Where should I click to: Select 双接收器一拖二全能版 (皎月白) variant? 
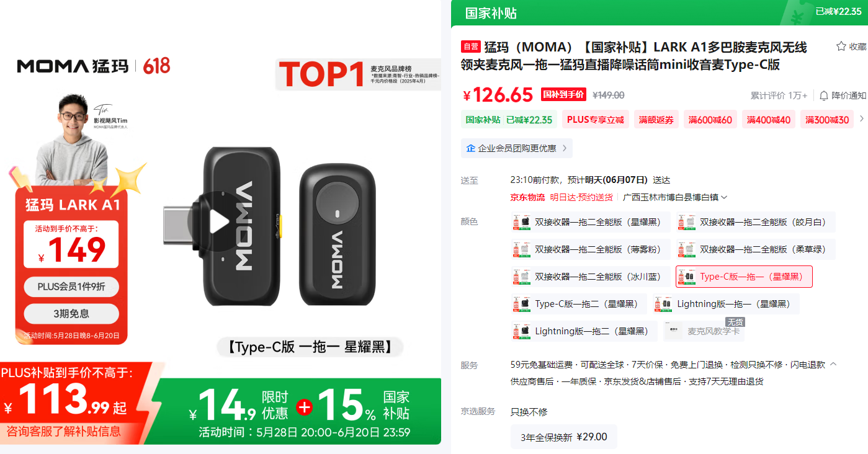click(x=756, y=222)
